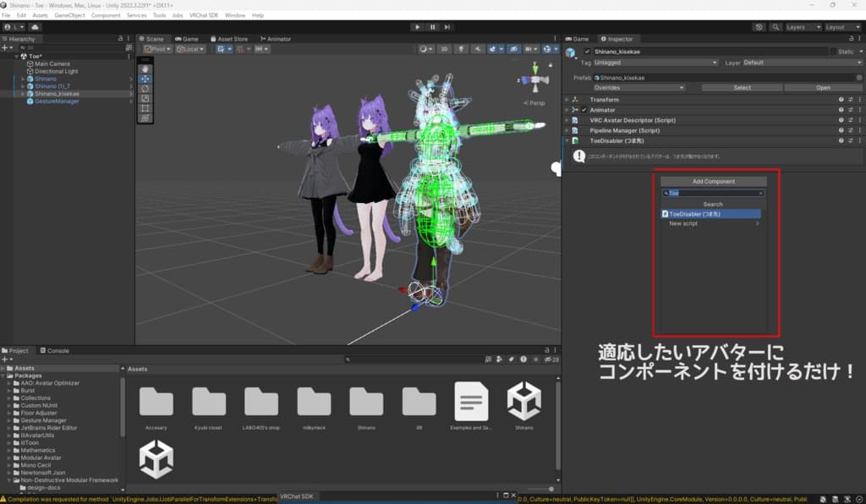
Task: Expand the Transform component
Action: point(567,100)
